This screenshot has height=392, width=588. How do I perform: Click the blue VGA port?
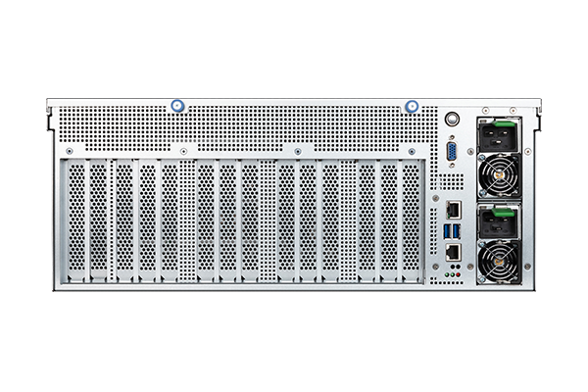click(x=452, y=152)
